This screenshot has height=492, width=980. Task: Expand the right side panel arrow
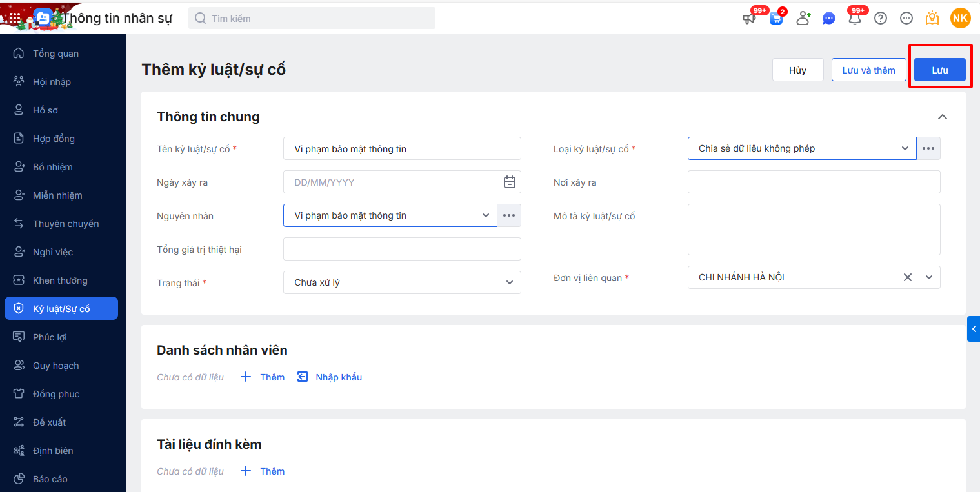pyautogui.click(x=974, y=329)
